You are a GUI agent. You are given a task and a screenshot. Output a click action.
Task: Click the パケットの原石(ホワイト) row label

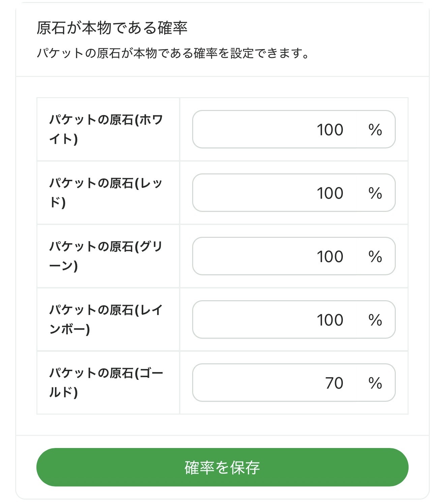pyautogui.click(x=106, y=129)
